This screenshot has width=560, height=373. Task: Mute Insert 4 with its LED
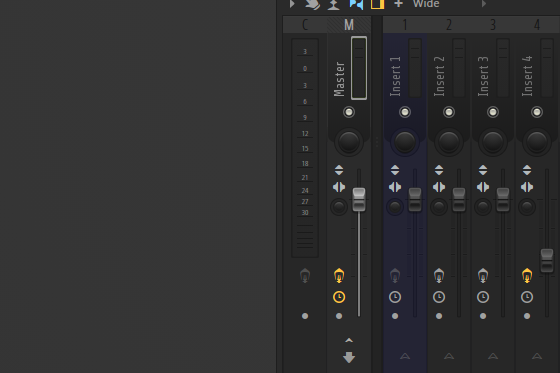[x=537, y=112]
